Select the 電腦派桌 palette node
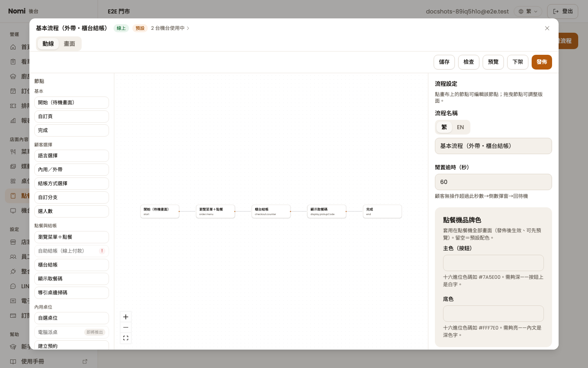Viewport: 588px width, 368px height. [71, 332]
